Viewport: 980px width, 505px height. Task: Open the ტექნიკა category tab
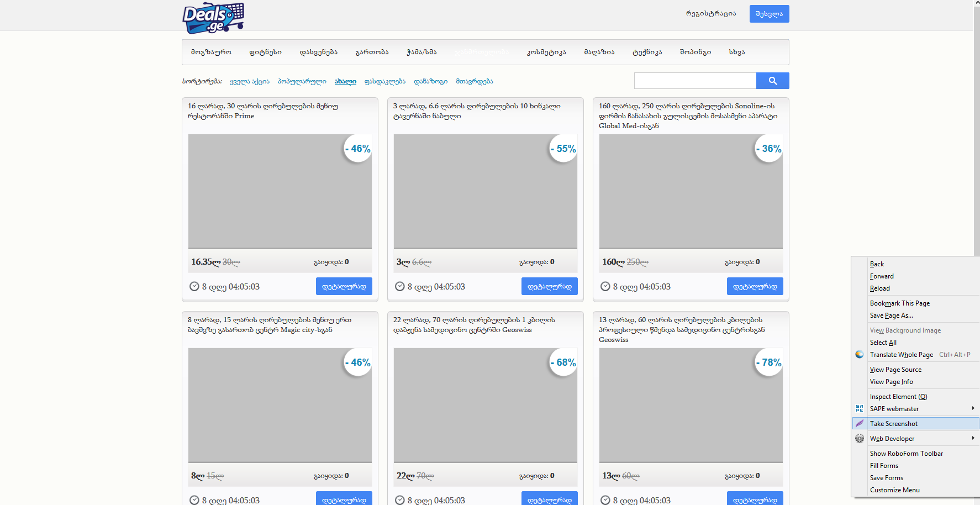(647, 52)
